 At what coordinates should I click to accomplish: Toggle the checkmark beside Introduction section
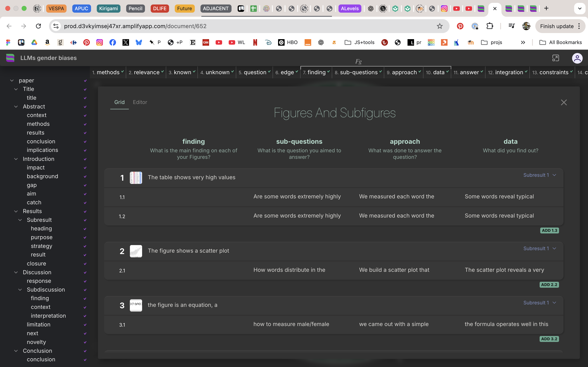click(x=85, y=159)
